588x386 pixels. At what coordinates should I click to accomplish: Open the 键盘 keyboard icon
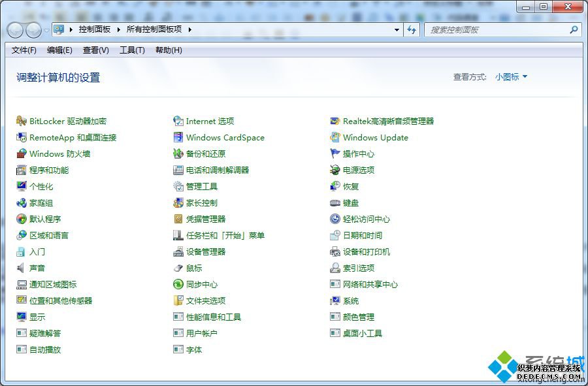click(335, 202)
